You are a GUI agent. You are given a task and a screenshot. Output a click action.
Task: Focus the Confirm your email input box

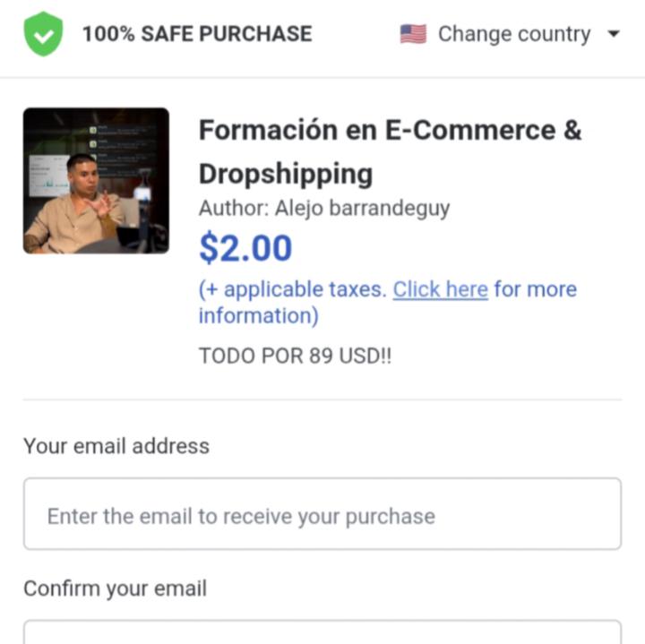(322, 632)
